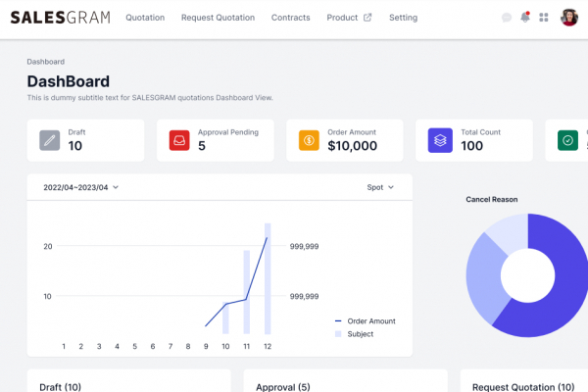Viewport: 588px width, 392px height.
Task: Open the Request Quotation menu
Action: [218, 18]
